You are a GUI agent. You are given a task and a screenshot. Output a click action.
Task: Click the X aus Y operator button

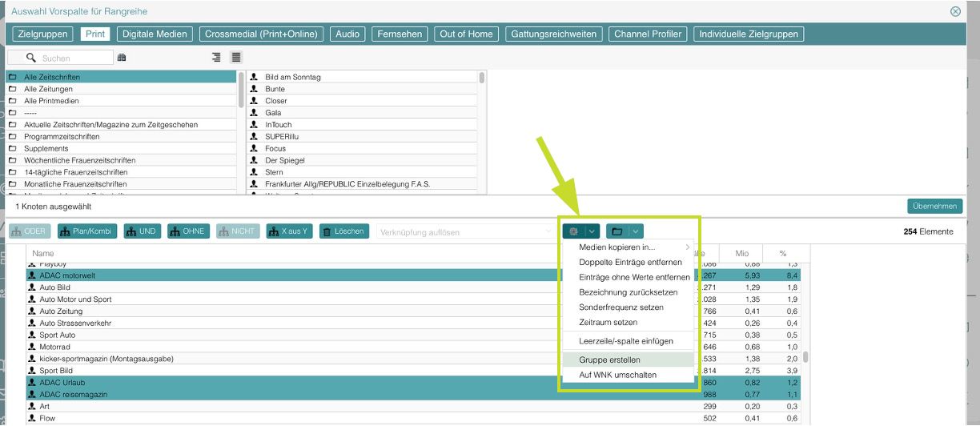(289, 231)
